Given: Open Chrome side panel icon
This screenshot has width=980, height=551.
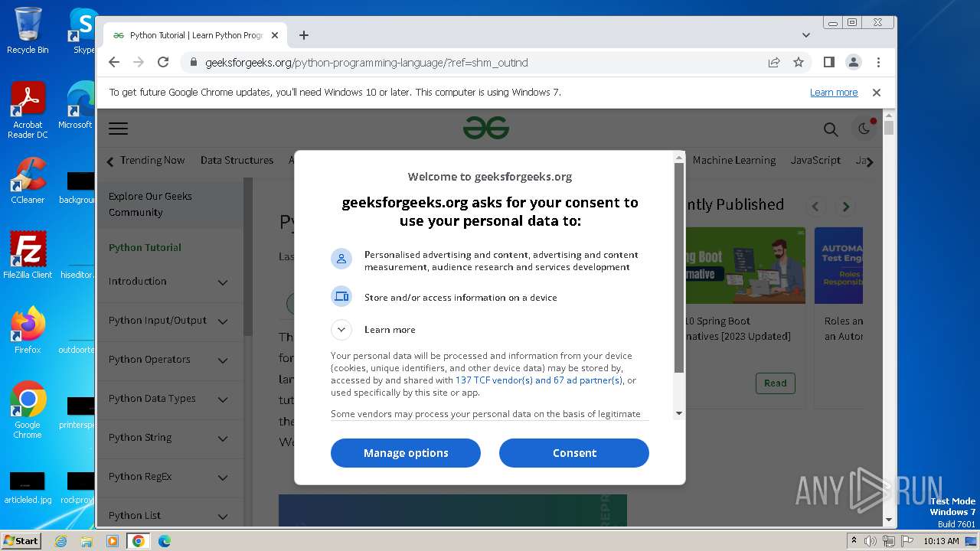Looking at the screenshot, I should point(829,63).
